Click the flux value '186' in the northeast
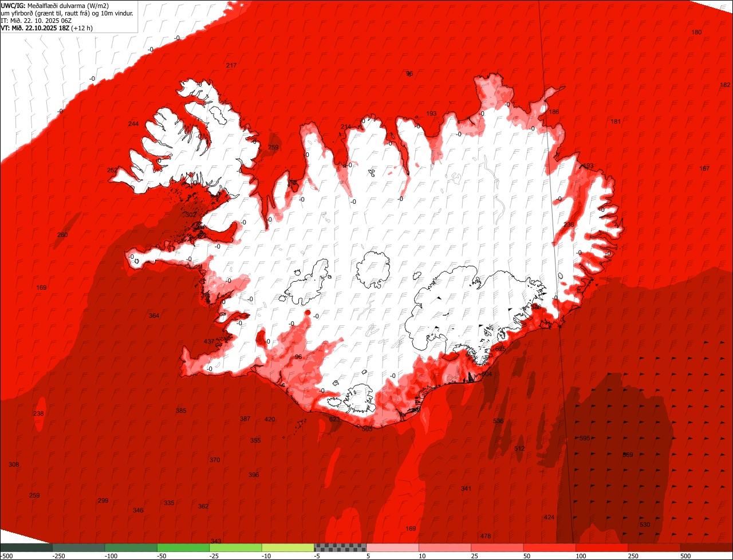 coord(554,112)
